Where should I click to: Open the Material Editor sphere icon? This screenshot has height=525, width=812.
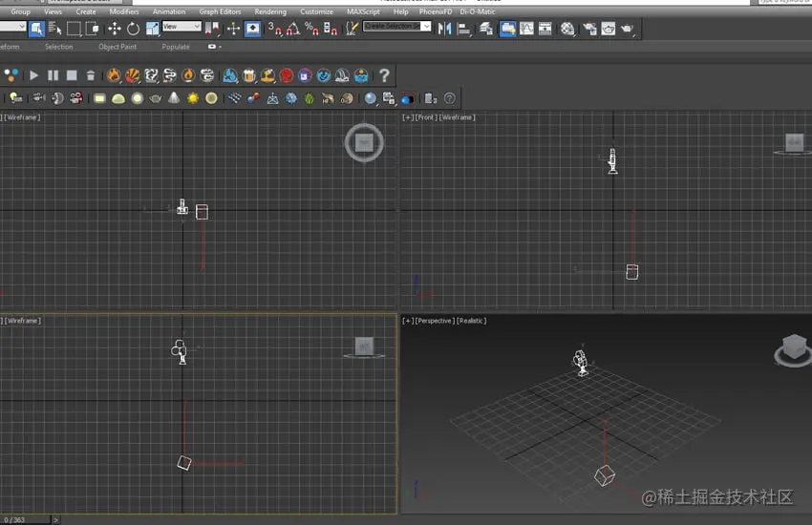(x=567, y=29)
